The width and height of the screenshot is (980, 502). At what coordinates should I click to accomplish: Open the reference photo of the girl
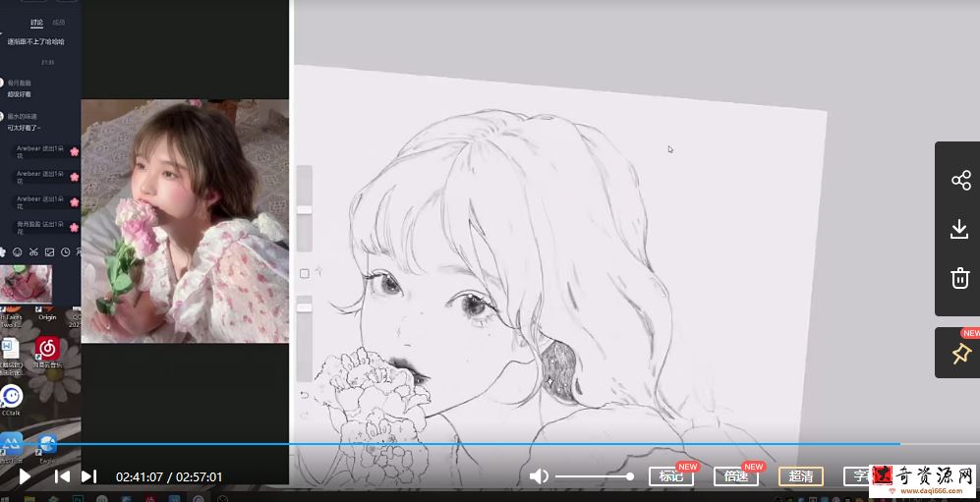click(x=185, y=221)
